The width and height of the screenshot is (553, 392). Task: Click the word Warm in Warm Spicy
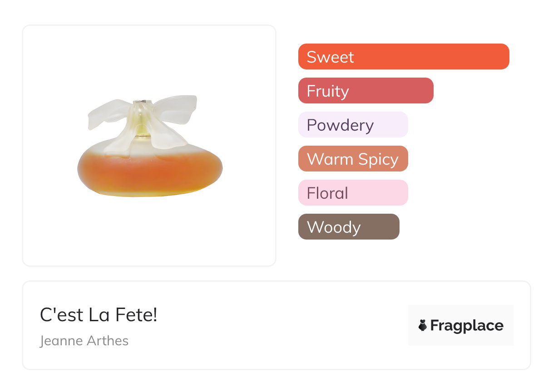pyautogui.click(x=323, y=159)
